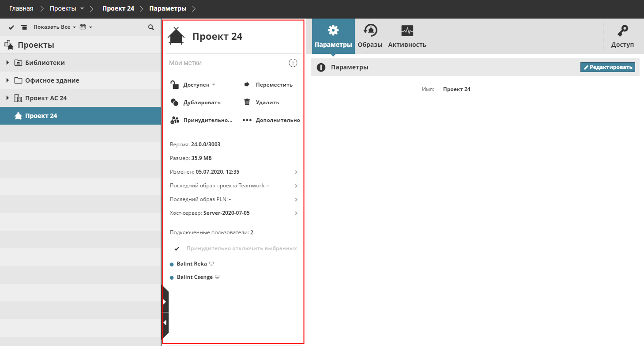The width and height of the screenshot is (644, 346).
Task: Click Проект 24 in the breadcrumb
Action: coord(118,8)
